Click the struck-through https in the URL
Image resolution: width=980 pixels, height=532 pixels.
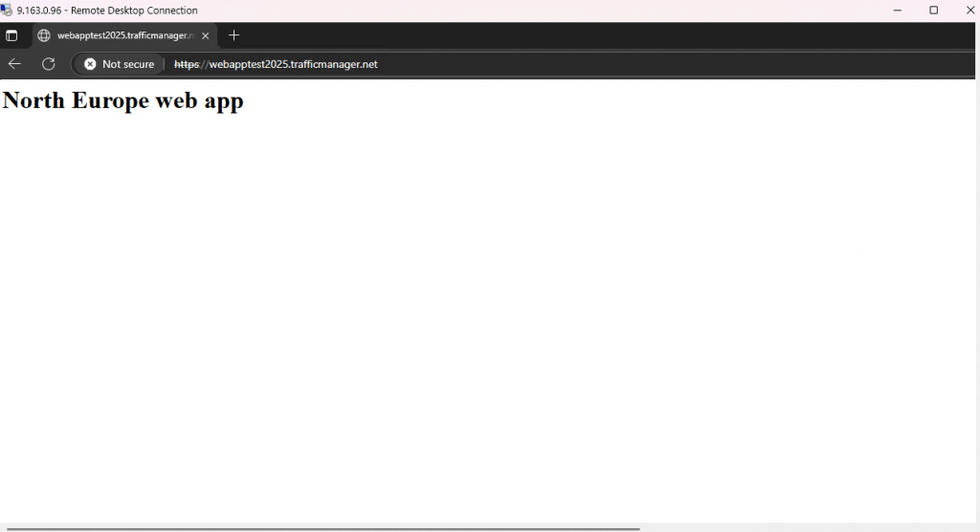click(186, 64)
